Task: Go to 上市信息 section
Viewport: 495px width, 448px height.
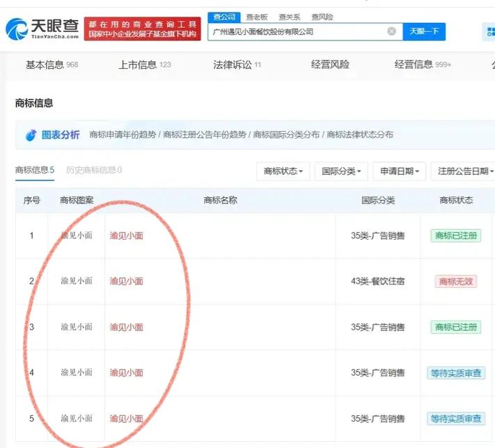Action: tap(145, 65)
